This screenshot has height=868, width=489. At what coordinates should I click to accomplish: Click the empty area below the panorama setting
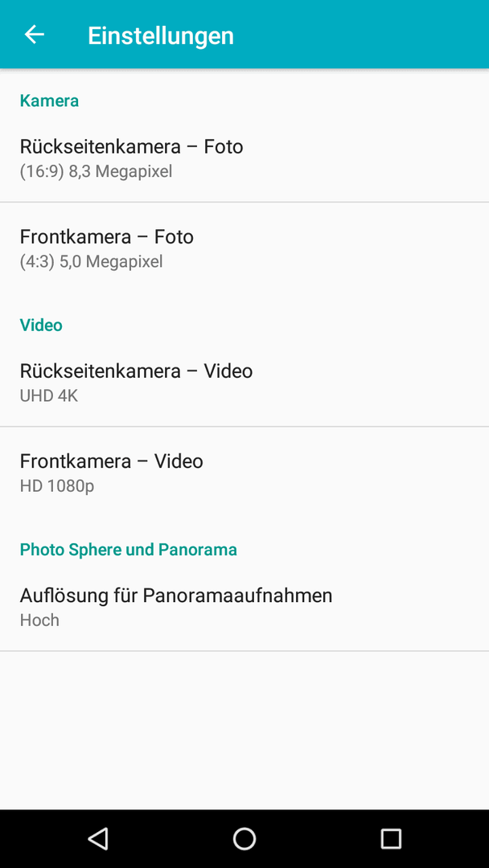pyautogui.click(x=244, y=731)
